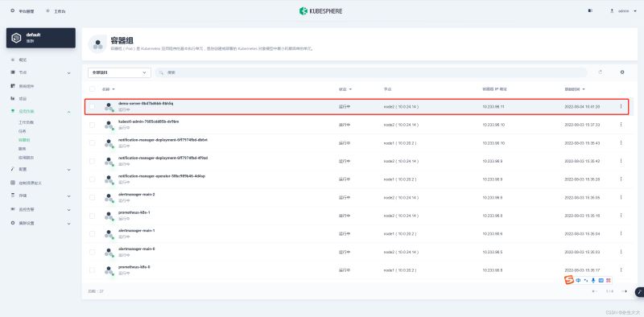Check the select-all checkbox in table header

(x=92, y=89)
